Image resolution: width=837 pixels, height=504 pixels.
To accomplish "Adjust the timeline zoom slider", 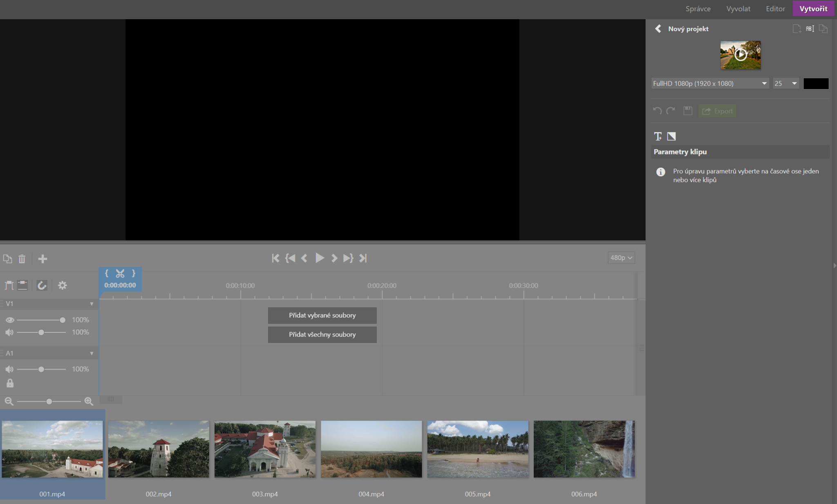I will (49, 401).
